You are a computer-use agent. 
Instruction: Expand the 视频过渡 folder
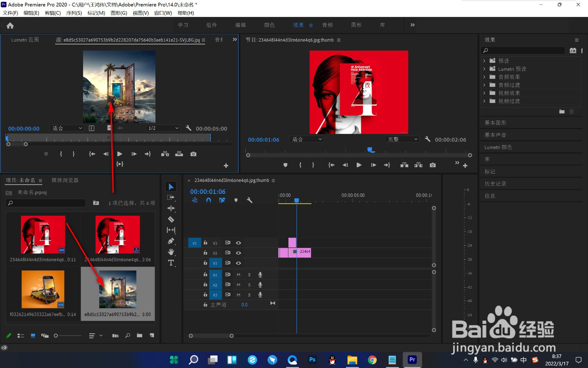tap(484, 101)
